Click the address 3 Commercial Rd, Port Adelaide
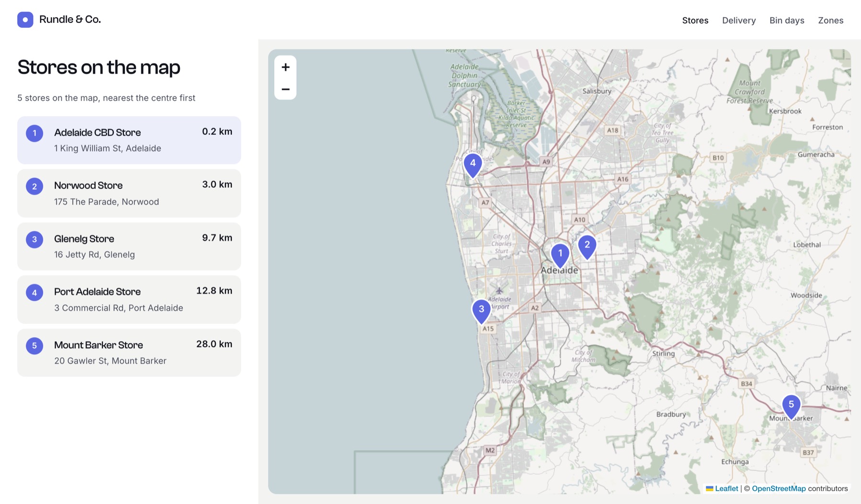861x504 pixels. pyautogui.click(x=119, y=308)
